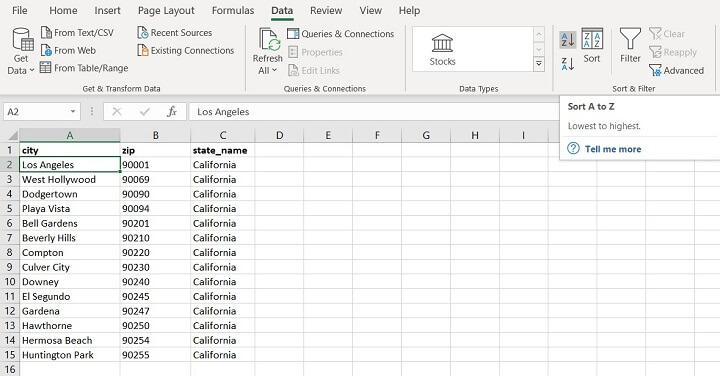Select column A header
The width and height of the screenshot is (720, 376).
tap(70, 135)
